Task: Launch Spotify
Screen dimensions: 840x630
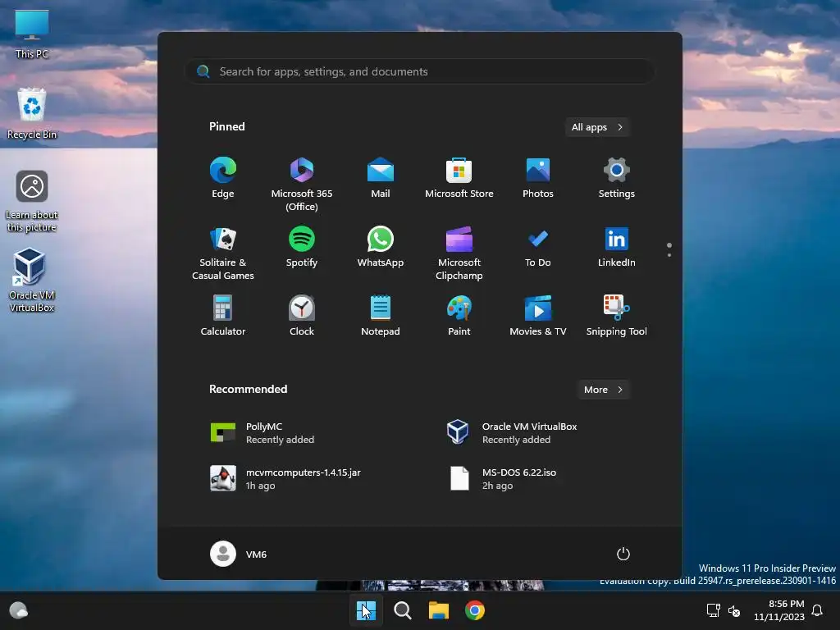Action: (x=302, y=248)
